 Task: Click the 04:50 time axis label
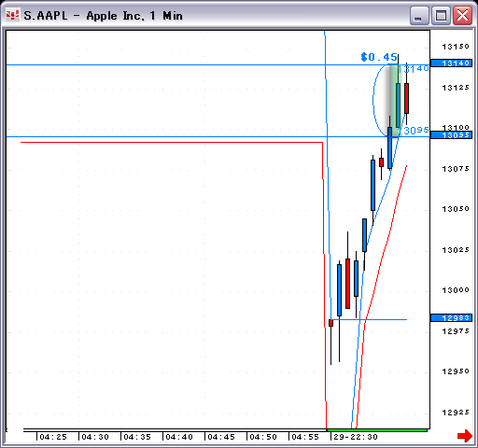pyautogui.click(x=263, y=437)
